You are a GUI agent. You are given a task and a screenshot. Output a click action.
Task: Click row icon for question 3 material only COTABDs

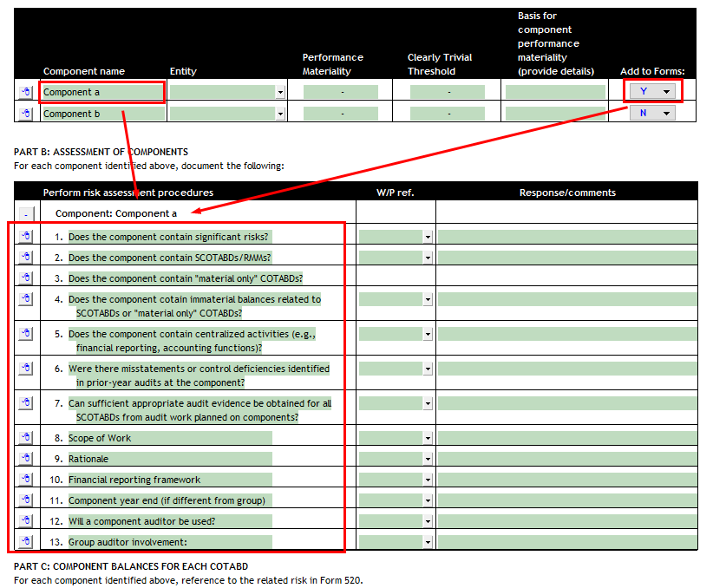coord(26,278)
